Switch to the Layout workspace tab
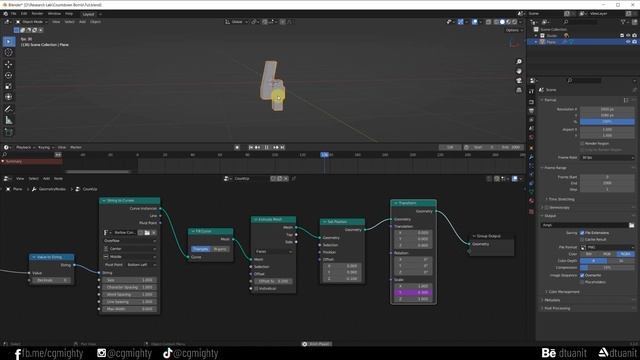640x360 pixels. tap(88, 14)
